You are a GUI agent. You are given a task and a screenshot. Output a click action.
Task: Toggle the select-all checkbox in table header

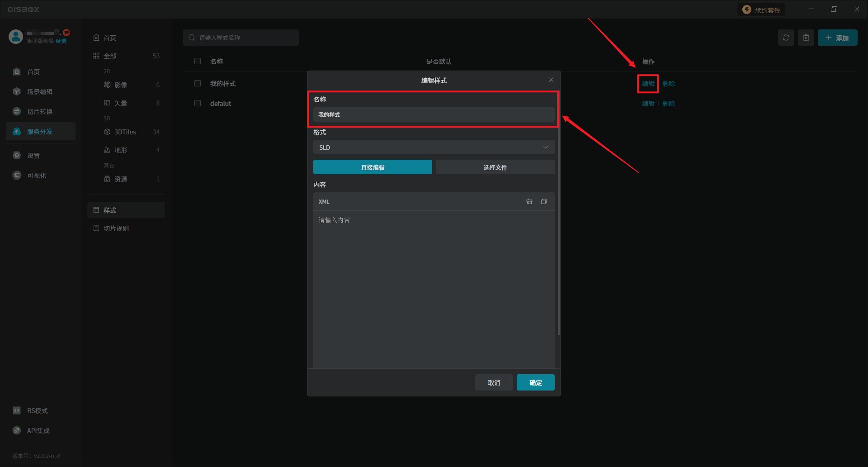[x=198, y=61]
